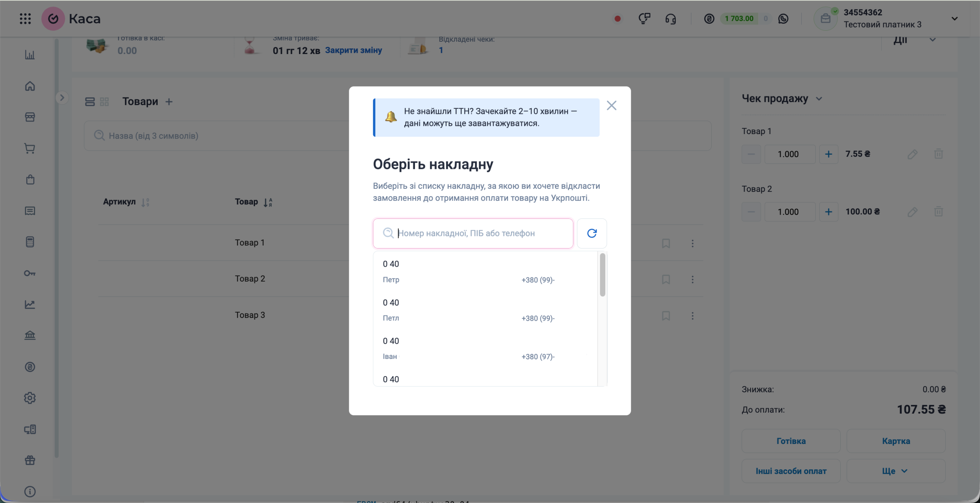Switch to grid view of products
This screenshot has width=980, height=503.
pos(104,102)
